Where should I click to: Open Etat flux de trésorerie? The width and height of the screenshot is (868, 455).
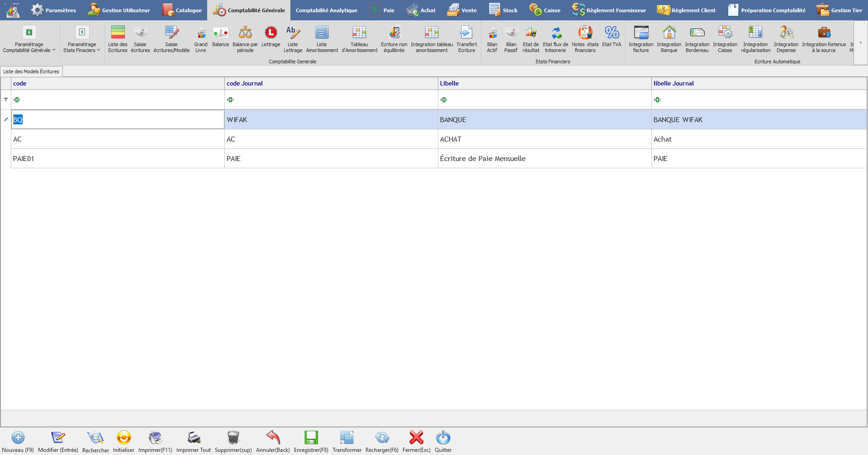coord(555,39)
